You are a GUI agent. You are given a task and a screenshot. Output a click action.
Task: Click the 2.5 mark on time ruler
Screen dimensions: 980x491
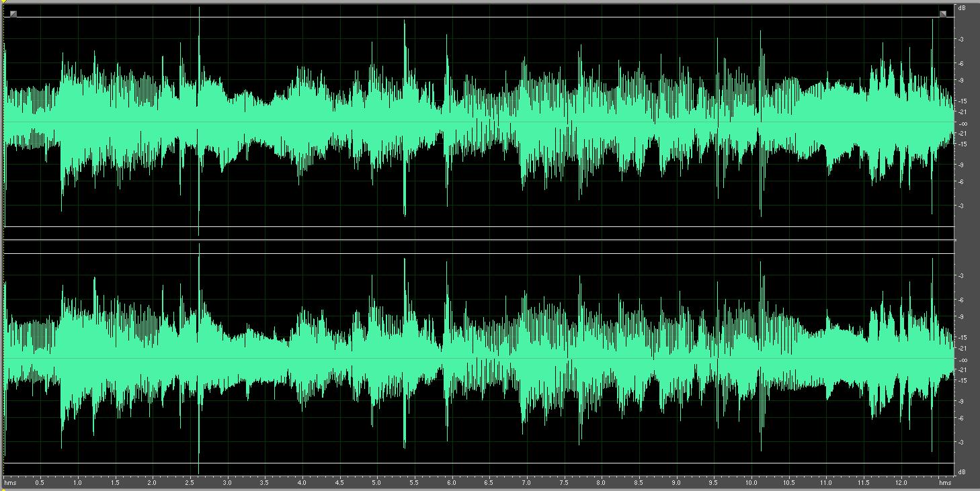[x=190, y=482]
